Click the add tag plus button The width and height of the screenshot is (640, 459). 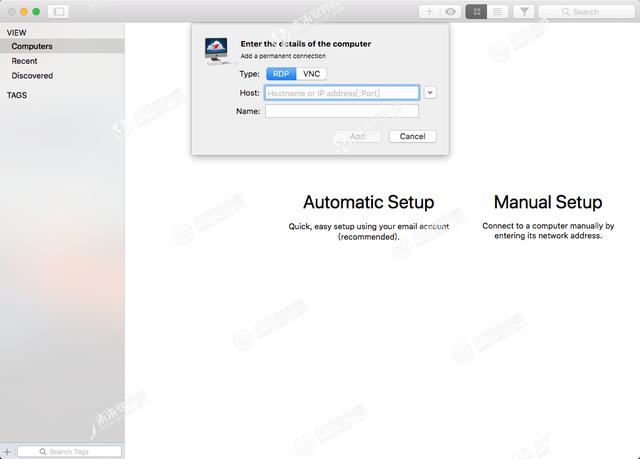tap(8, 451)
